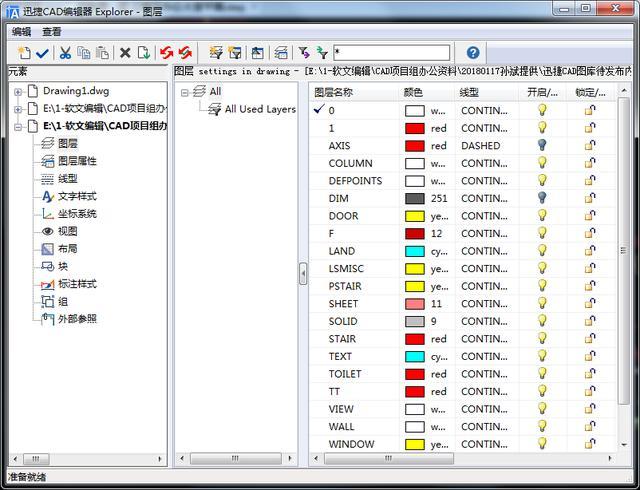Click the layer filter search field
The height and width of the screenshot is (490, 640).
tap(391, 53)
